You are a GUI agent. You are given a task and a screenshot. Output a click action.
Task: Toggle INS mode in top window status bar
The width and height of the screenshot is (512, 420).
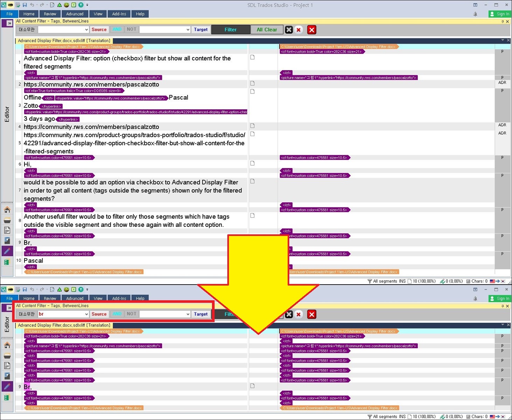[402, 281]
